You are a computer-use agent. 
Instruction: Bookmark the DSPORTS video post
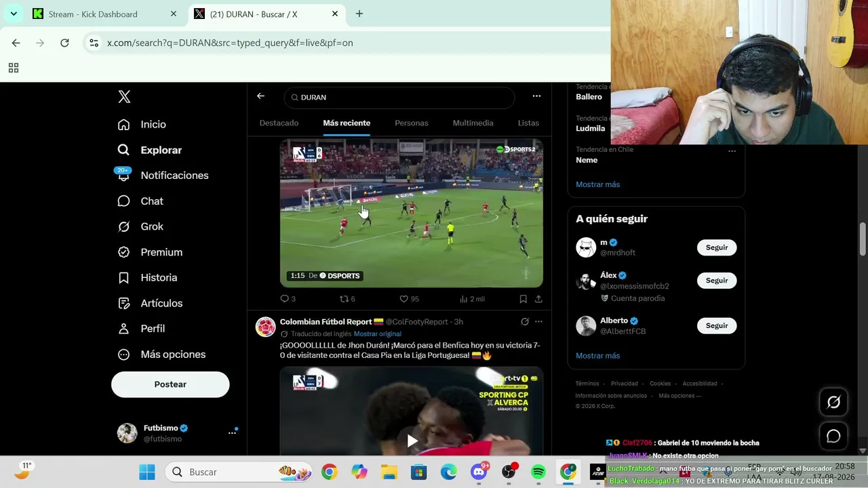[x=523, y=299]
